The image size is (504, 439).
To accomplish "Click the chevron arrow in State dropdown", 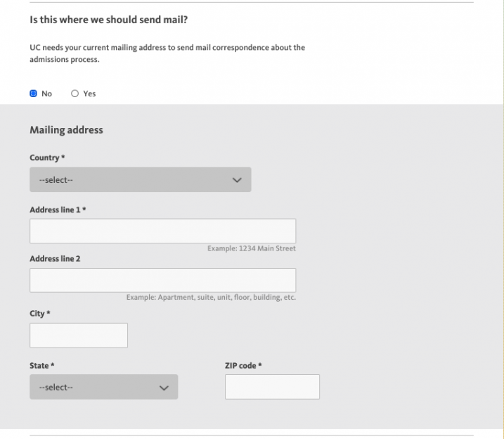I will (164, 388).
